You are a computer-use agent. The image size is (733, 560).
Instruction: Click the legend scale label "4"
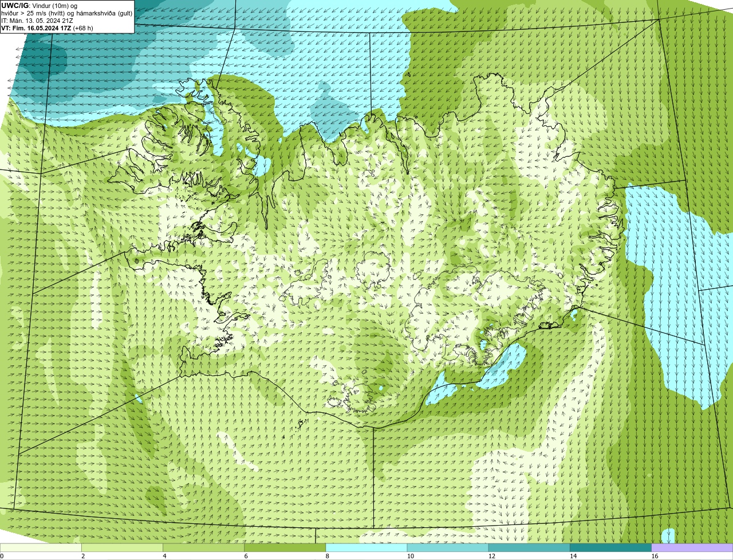(164, 556)
